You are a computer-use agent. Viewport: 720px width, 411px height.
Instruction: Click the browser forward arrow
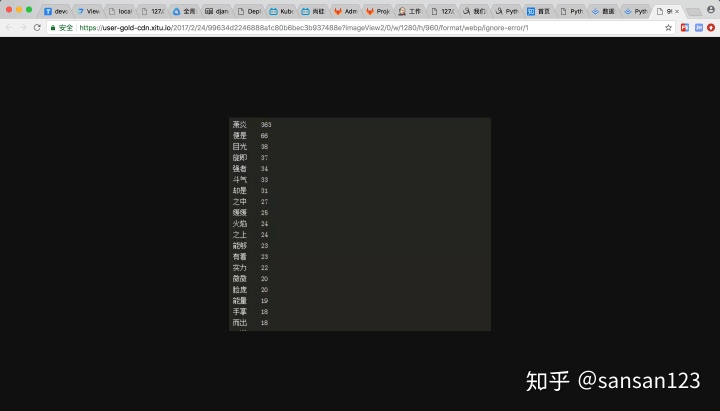[x=22, y=28]
